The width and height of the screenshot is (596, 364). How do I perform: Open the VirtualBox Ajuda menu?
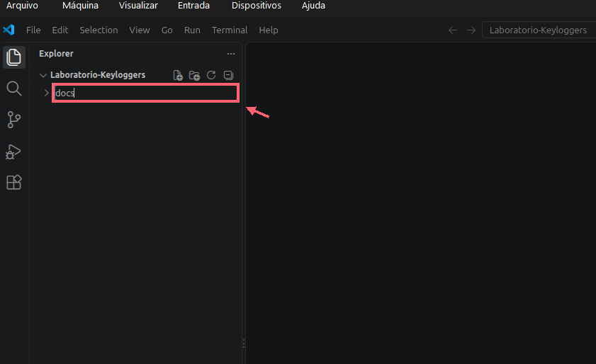click(x=313, y=6)
